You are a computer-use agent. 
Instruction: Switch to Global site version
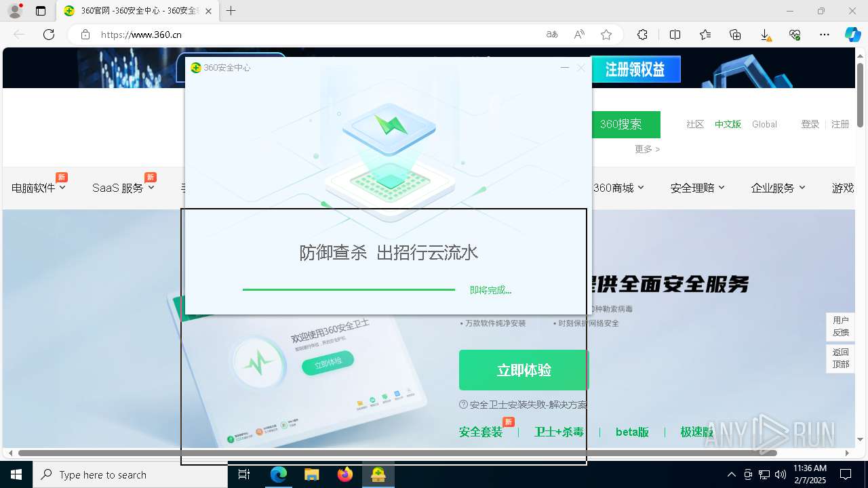pos(764,125)
